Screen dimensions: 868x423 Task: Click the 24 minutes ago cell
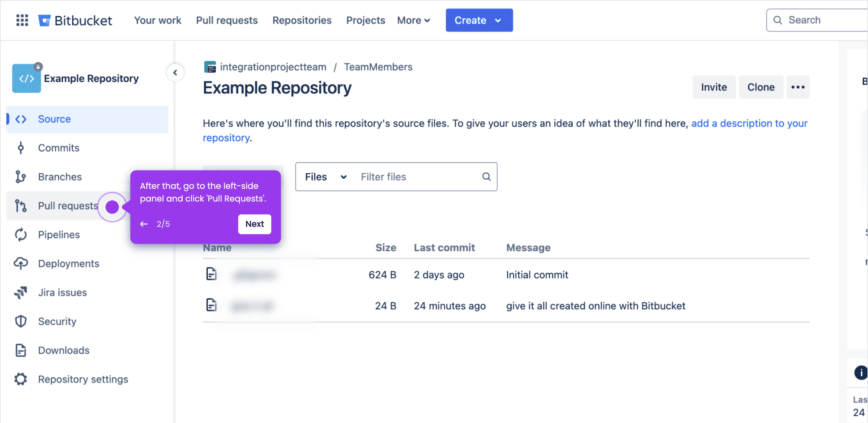(450, 306)
